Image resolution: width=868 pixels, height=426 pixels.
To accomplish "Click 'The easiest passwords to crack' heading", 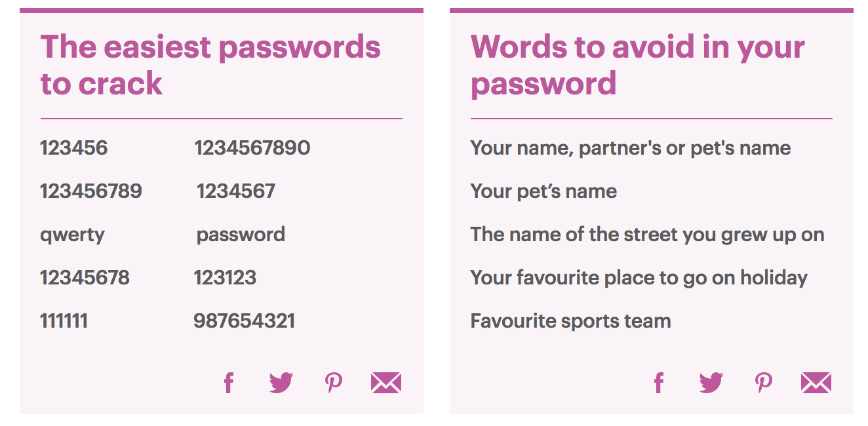I will pos(210,65).
